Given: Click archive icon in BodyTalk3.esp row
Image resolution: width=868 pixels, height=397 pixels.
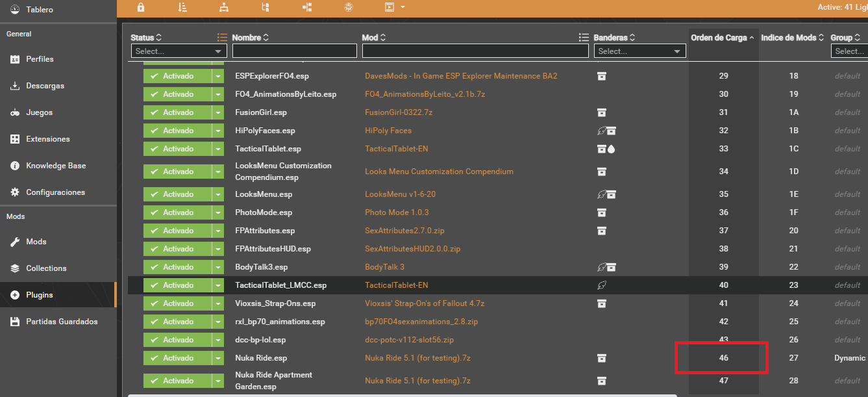Looking at the screenshot, I should [612, 267].
